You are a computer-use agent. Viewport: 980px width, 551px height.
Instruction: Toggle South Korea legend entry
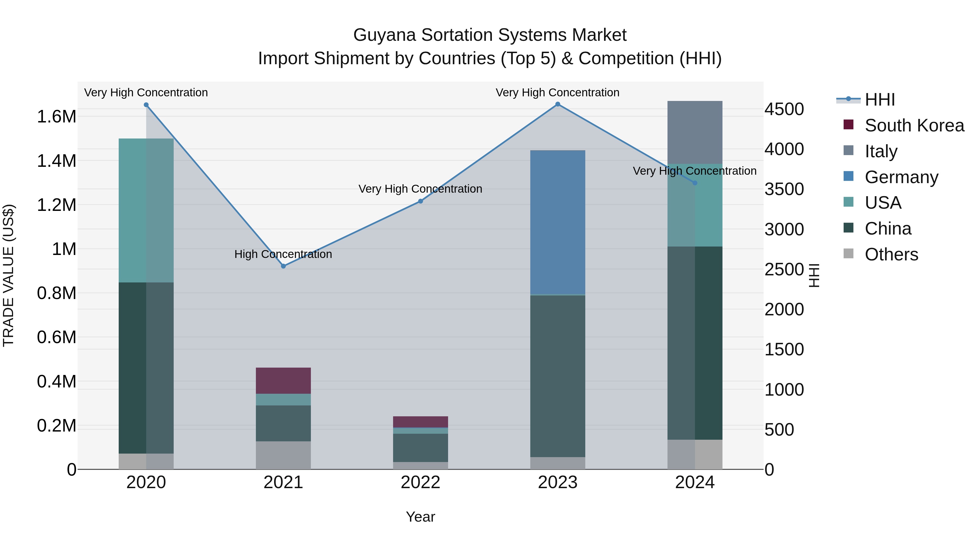pos(904,125)
